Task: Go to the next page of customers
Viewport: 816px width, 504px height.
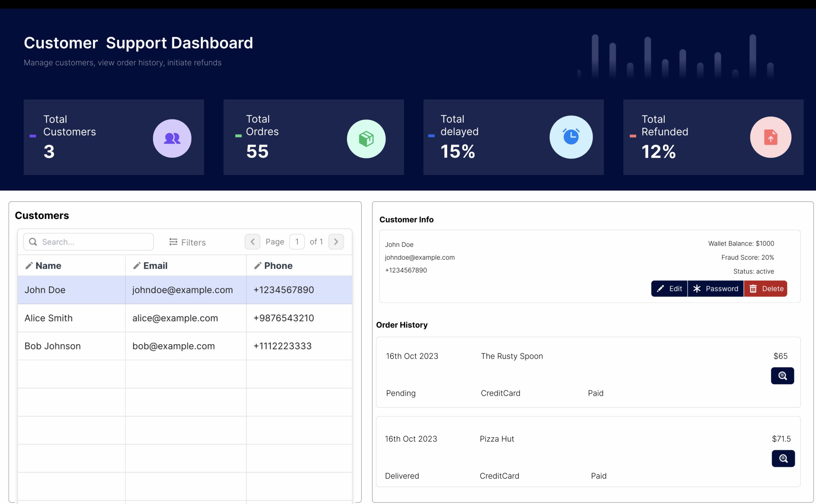Action: pyautogui.click(x=336, y=242)
